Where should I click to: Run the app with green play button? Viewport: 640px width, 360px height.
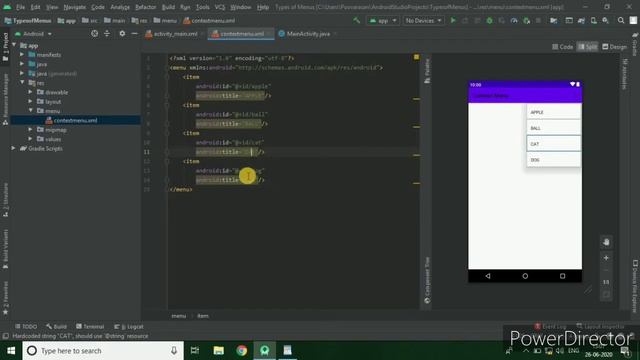[453, 20]
